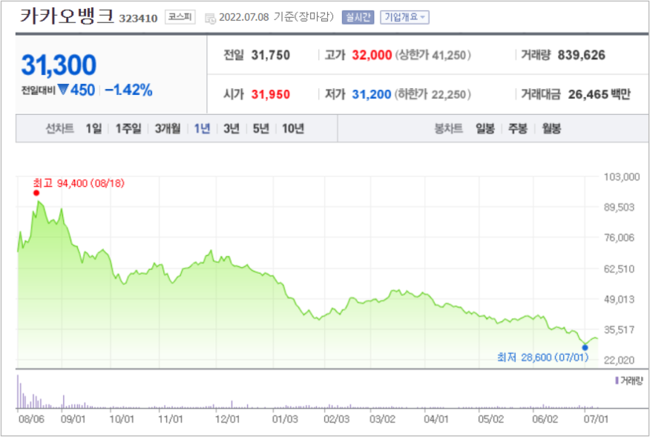This screenshot has height=437, width=650.
Task: Click the 22,020 y-axis label
Action: (x=619, y=360)
